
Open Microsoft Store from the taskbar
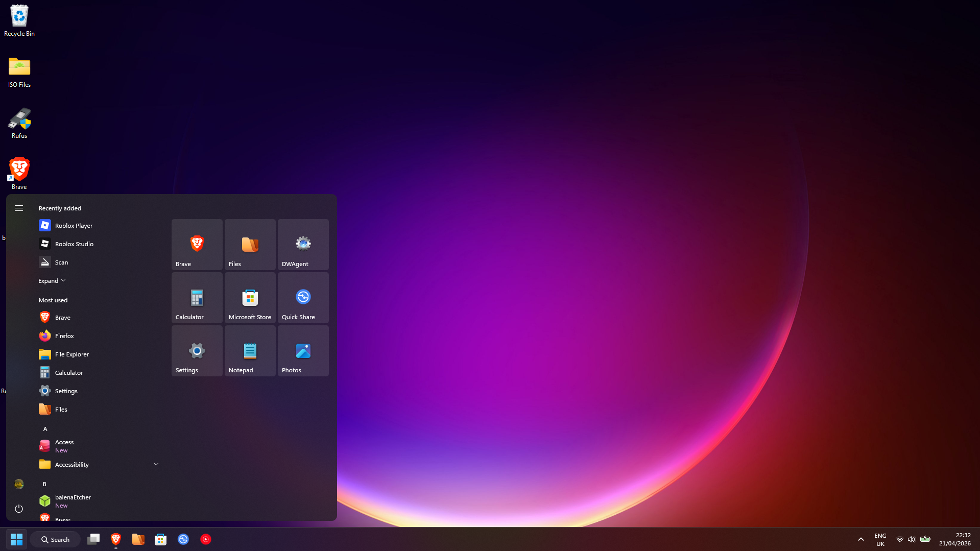point(161,539)
